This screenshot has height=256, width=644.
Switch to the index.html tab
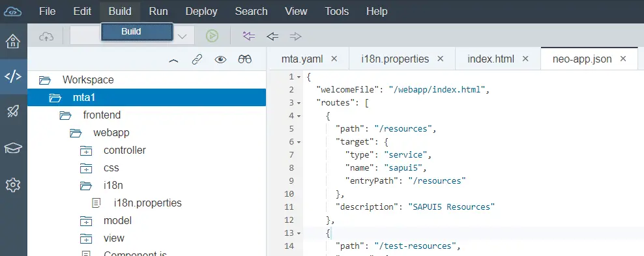(x=491, y=59)
